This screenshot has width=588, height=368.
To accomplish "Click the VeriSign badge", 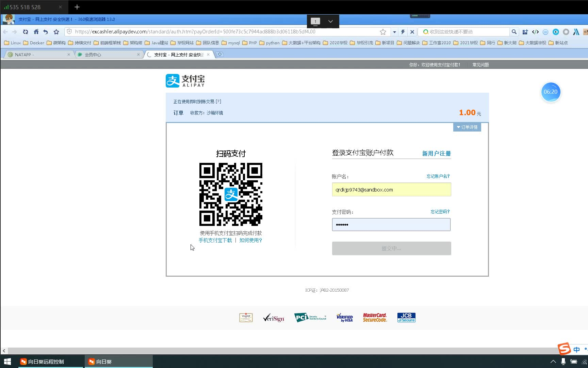I will [x=274, y=318].
